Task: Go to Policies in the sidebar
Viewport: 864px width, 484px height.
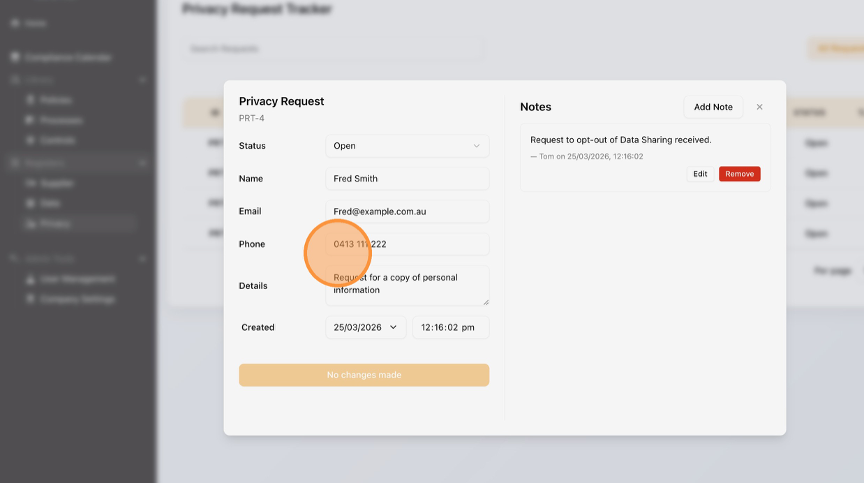Action: [56, 100]
